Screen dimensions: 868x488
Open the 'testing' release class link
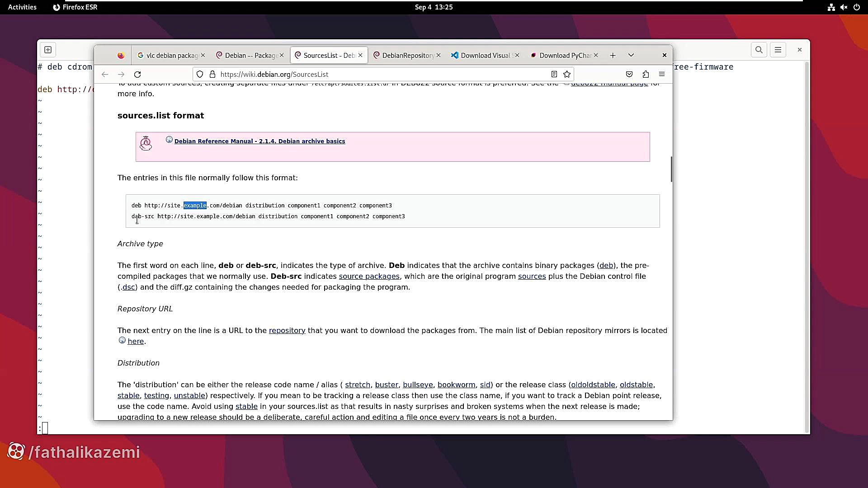[156, 396]
